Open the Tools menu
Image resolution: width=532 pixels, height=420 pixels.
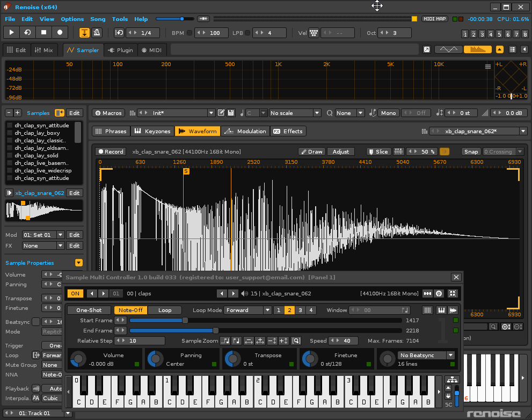coord(120,19)
